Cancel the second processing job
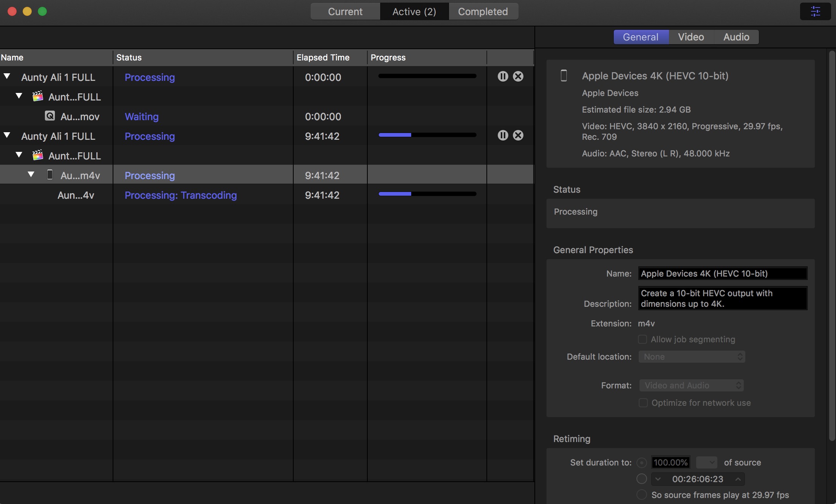The image size is (836, 504). tap(518, 135)
